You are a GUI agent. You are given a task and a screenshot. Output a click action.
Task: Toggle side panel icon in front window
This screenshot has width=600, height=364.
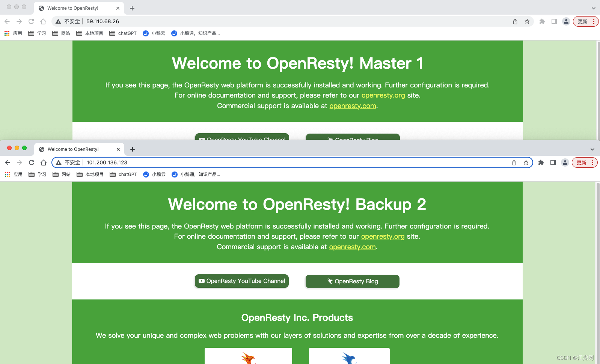click(553, 162)
